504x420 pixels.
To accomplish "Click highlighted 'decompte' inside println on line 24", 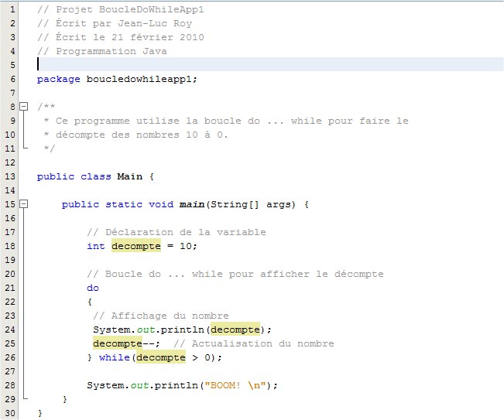I will [235, 330].
